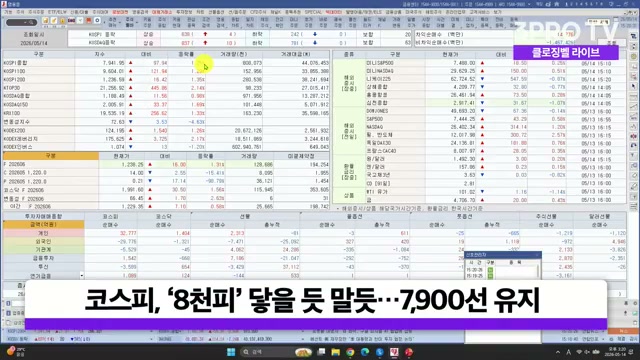The width and height of the screenshot is (640, 360).
Task: Select the 코스닥 F 202606 row
Action: [166, 190]
